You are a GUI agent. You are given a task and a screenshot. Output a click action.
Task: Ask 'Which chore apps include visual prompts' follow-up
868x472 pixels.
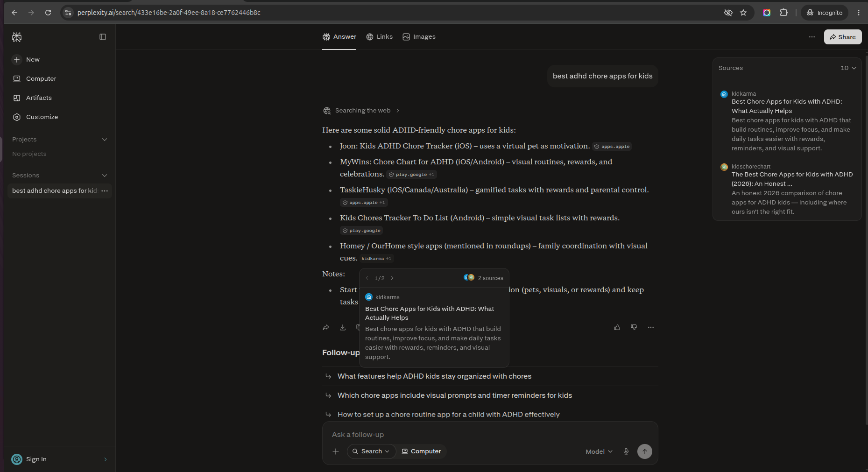pos(490,395)
